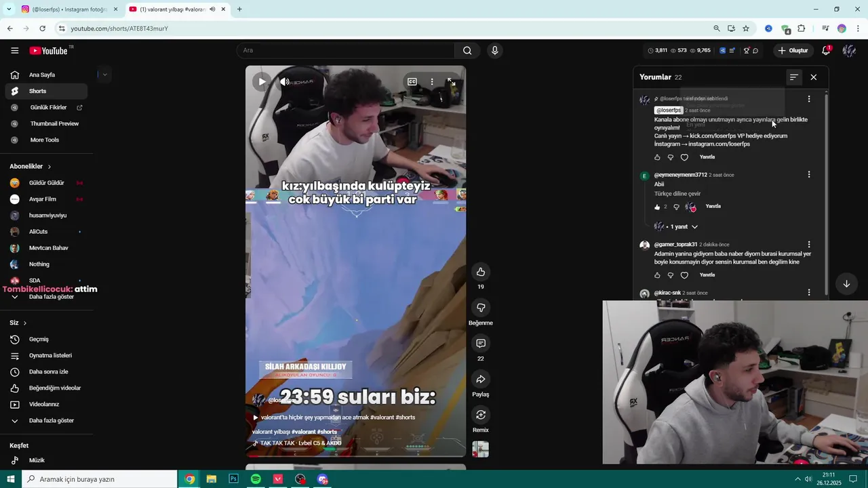The height and width of the screenshot is (488, 868).
Task: Open Daha sonra izle list
Action: [46, 371]
